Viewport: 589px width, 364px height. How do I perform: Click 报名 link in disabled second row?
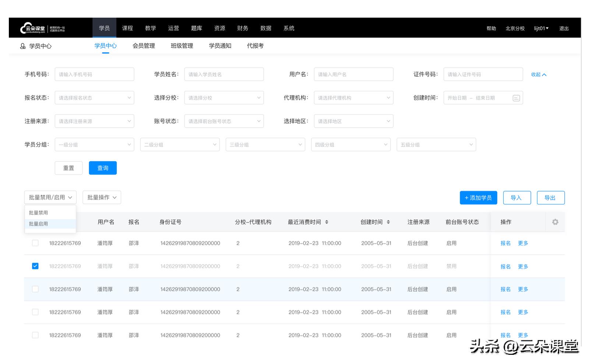click(505, 266)
